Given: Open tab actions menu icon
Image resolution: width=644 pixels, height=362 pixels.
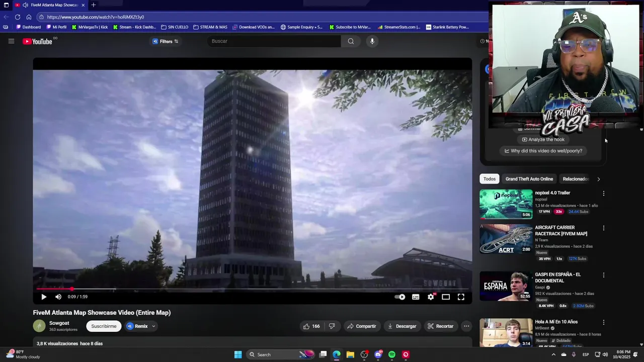Looking at the screenshot, I should point(6,5).
